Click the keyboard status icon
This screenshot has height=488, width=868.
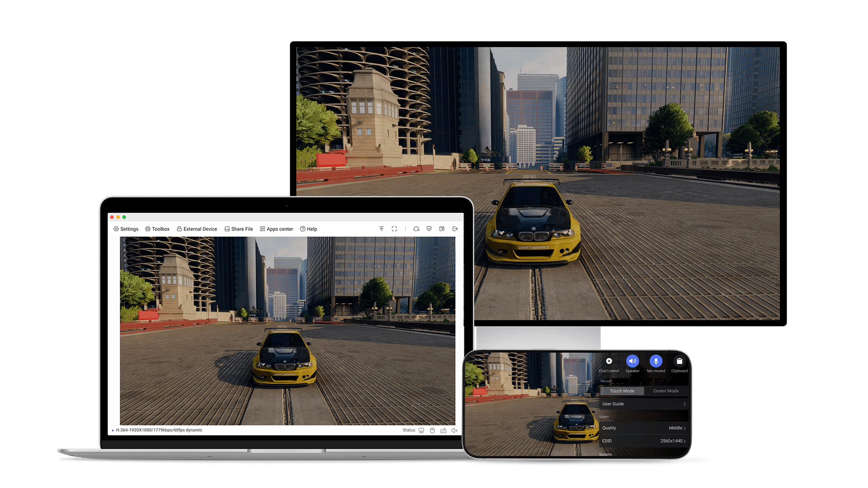[x=443, y=431]
